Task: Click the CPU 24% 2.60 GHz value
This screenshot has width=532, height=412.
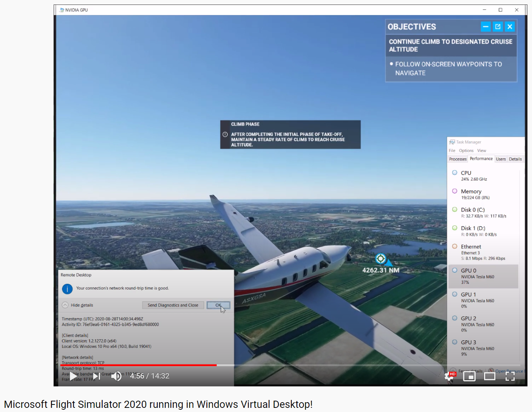Action: [x=474, y=179]
